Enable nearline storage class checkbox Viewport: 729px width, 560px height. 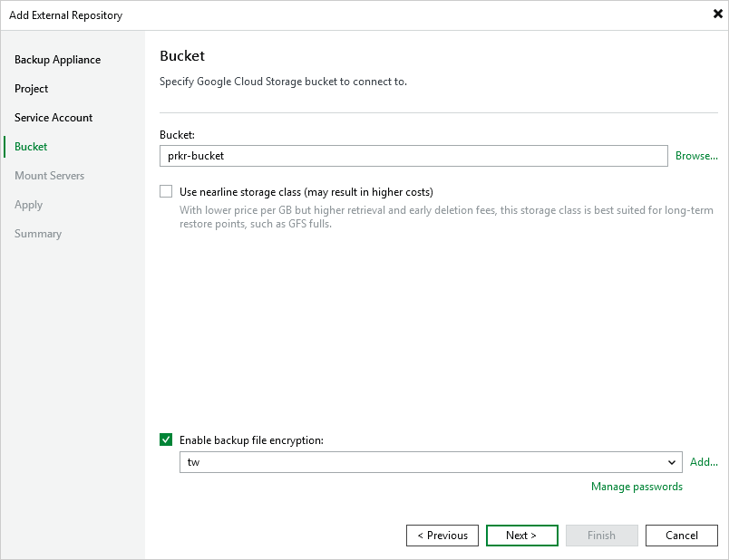[166, 191]
